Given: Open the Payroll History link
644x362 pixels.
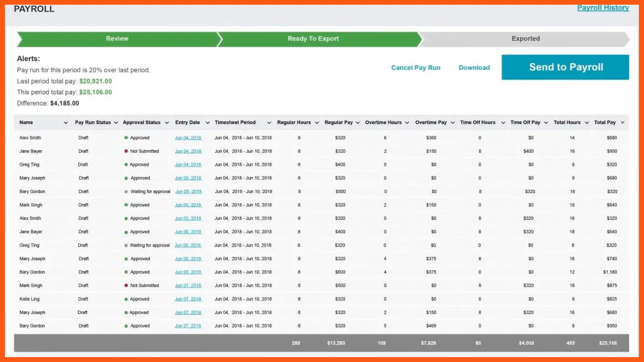Looking at the screenshot, I should tap(603, 8).
